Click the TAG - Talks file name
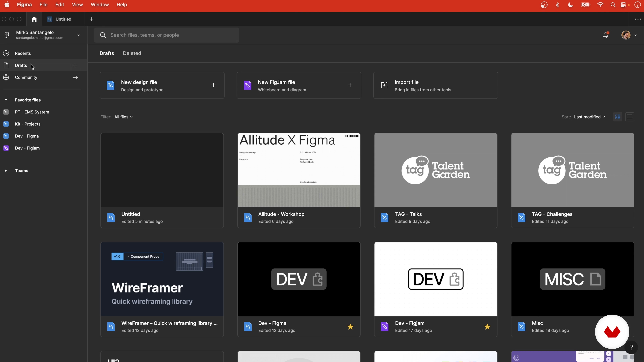644x362 pixels. pos(408,214)
